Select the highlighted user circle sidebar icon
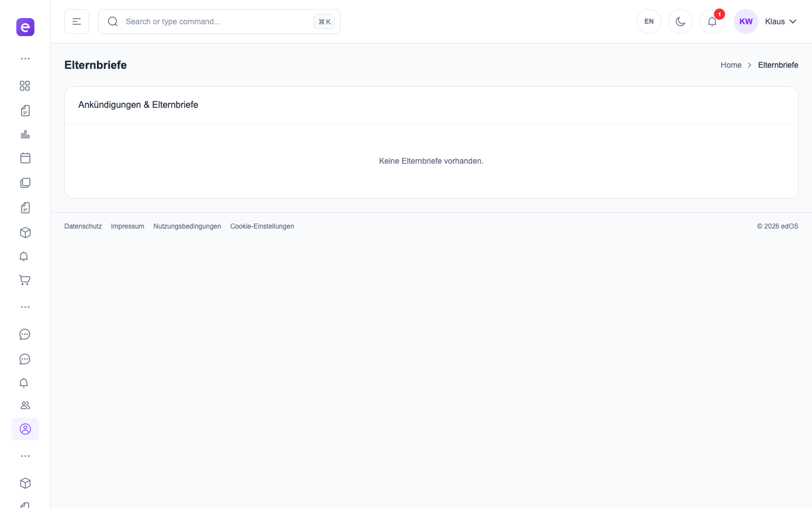Screen dimensions: 812x508 click(x=25, y=429)
